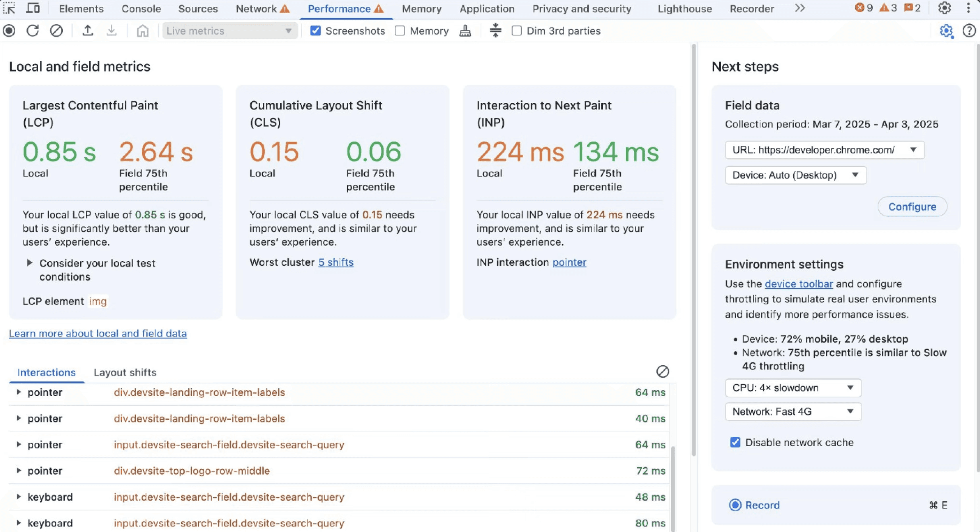Switch to the Layout shifts tab
This screenshot has width=980, height=532.
[125, 372]
